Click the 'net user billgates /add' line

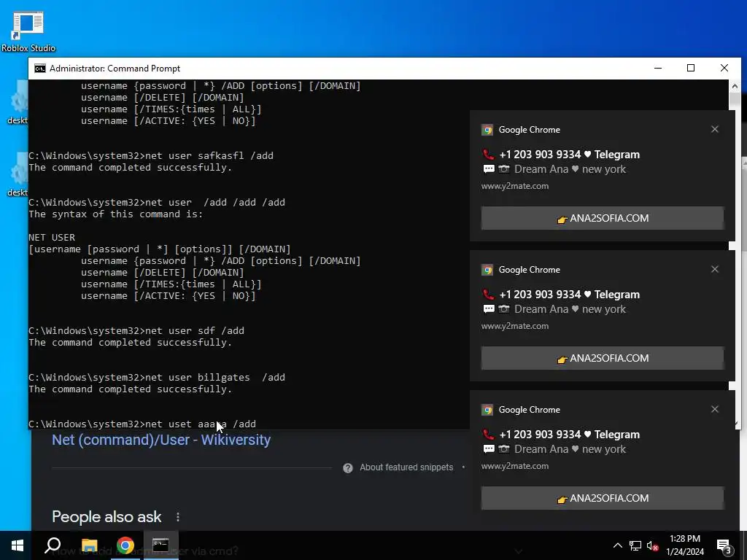click(157, 378)
